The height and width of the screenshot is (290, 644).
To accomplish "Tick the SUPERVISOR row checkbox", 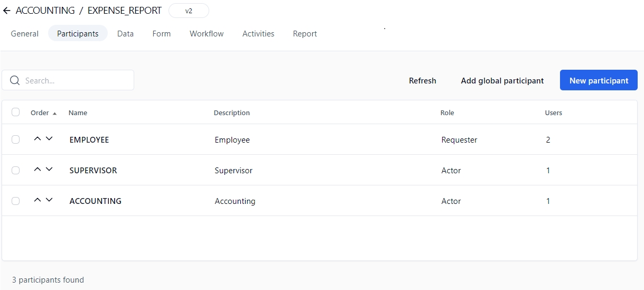I will [x=15, y=170].
